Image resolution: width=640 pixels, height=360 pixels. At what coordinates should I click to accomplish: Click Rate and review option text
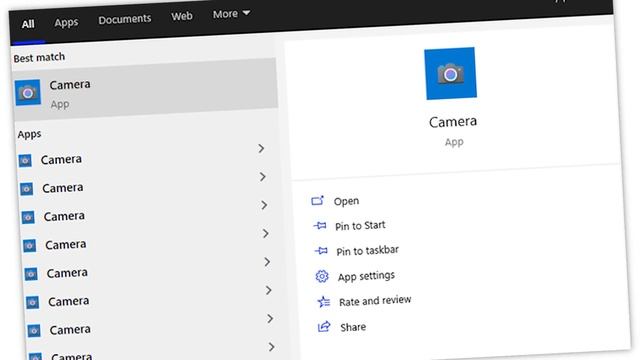375,301
